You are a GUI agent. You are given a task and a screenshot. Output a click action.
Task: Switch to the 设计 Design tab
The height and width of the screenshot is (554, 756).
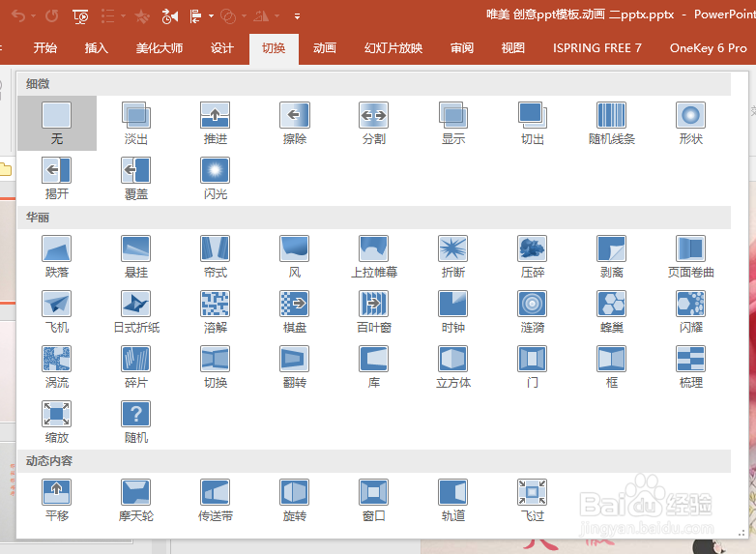tap(222, 48)
